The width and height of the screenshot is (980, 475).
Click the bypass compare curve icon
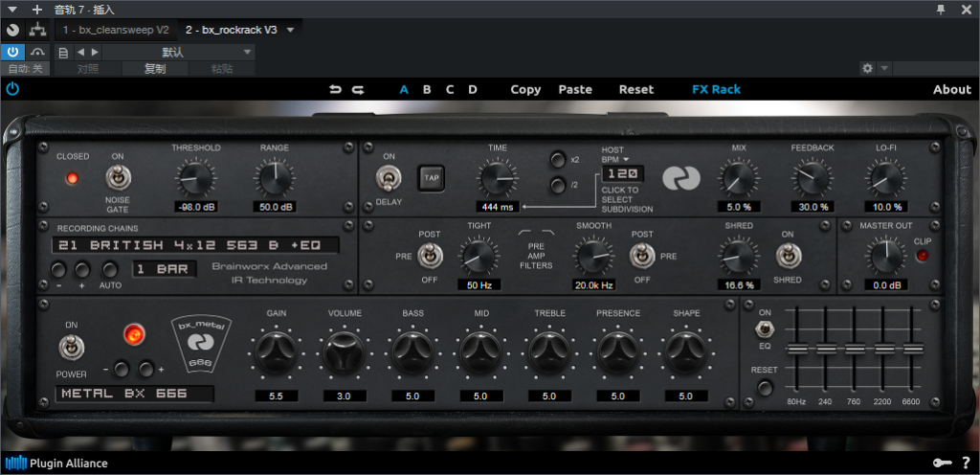(38, 53)
